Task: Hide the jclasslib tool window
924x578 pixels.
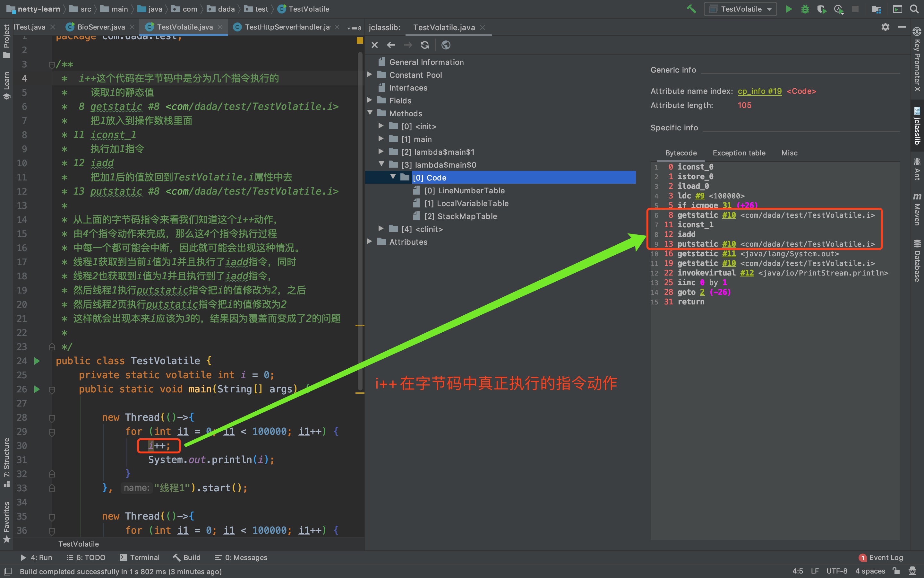Action: pyautogui.click(x=902, y=27)
